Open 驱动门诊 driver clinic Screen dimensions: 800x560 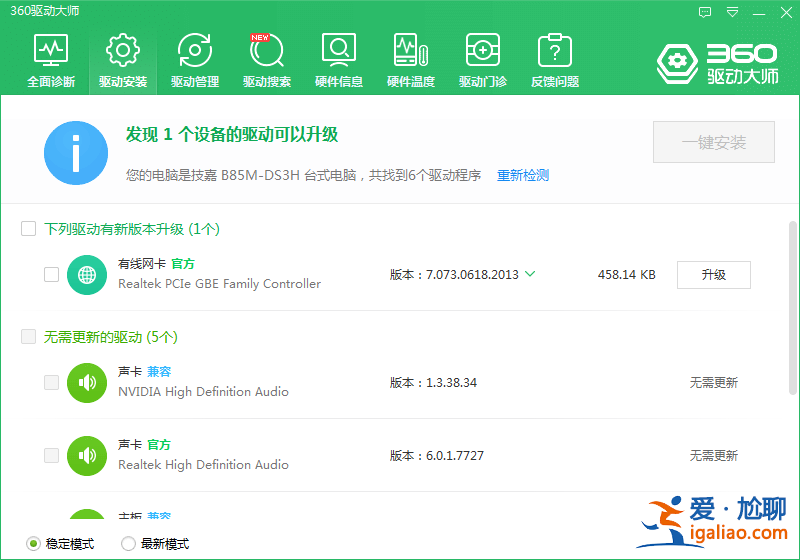483,60
